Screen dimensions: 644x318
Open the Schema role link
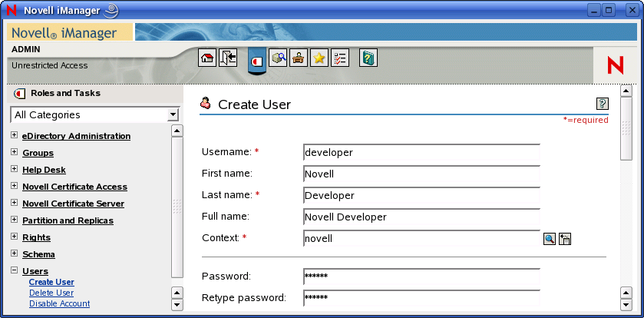click(38, 254)
